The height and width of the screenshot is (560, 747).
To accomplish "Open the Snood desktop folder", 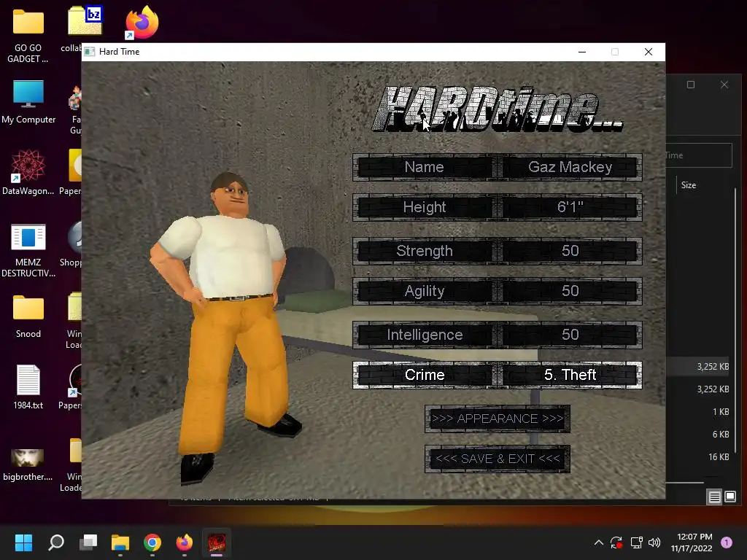I will (28, 316).
